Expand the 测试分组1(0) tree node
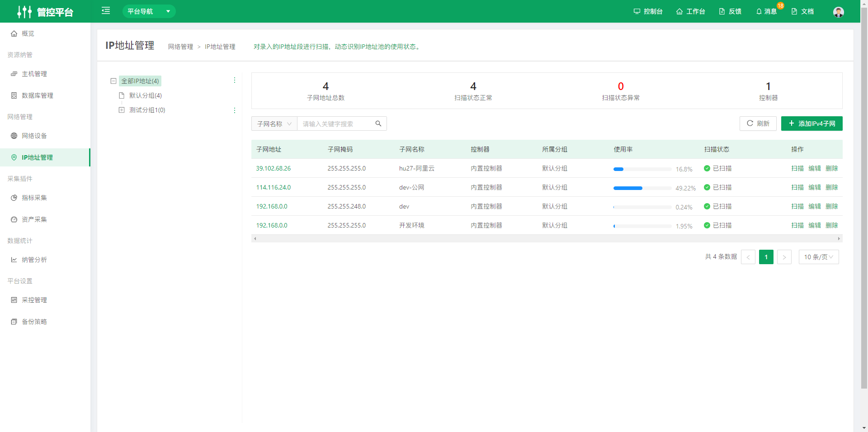Viewport: 868px width, 432px height. 122,110
